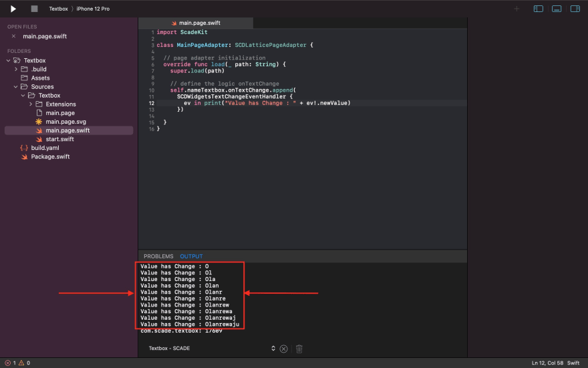Image resolution: width=588 pixels, height=368 pixels.
Task: Click the Textbox root project icon
Action: [17, 60]
